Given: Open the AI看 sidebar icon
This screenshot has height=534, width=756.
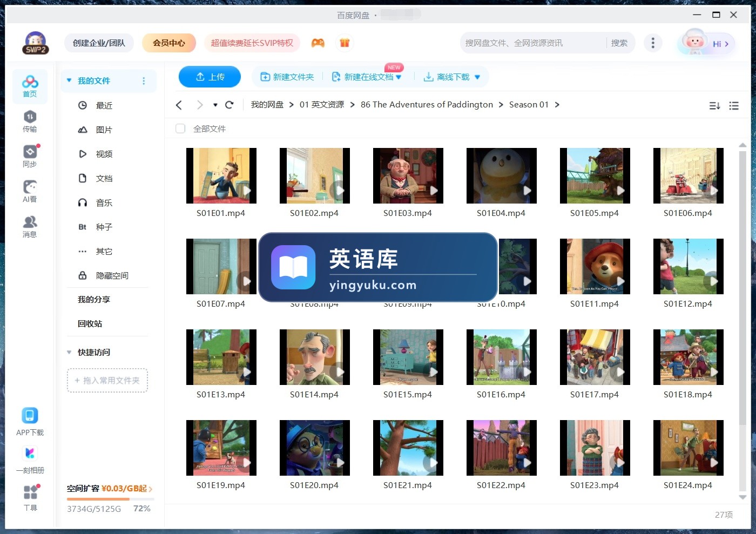Looking at the screenshot, I should click(30, 191).
